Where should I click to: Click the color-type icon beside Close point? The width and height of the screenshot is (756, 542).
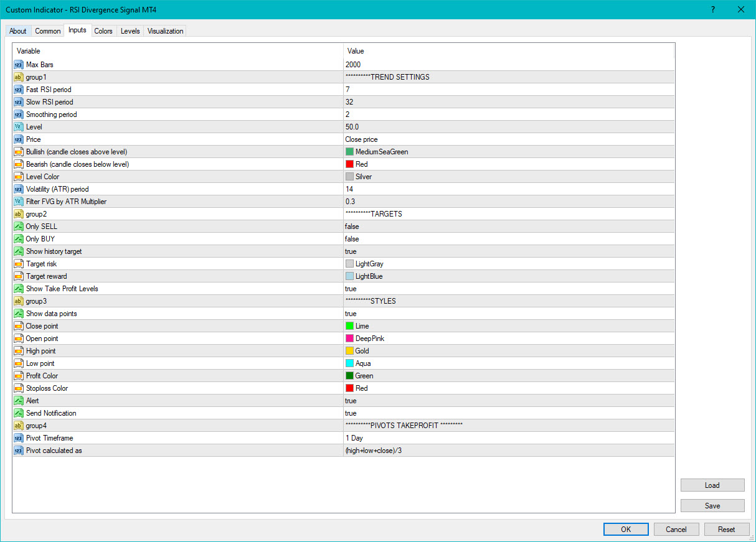18,326
